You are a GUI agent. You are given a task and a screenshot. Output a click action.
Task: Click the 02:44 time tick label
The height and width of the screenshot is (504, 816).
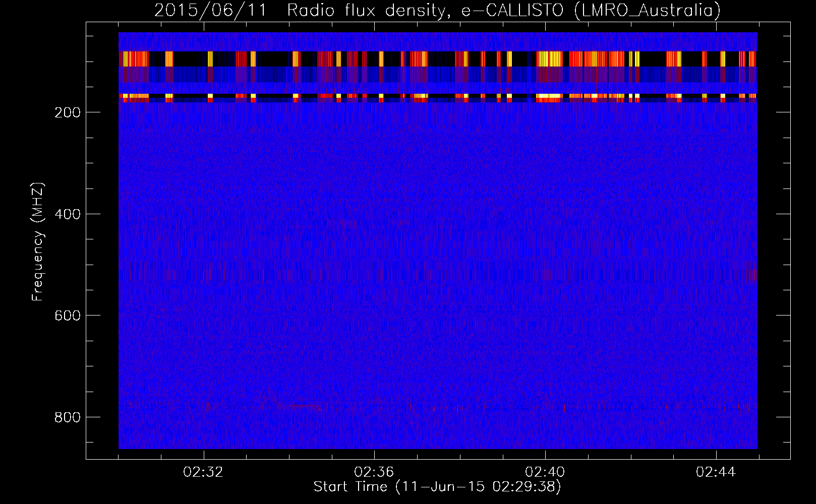(716, 472)
